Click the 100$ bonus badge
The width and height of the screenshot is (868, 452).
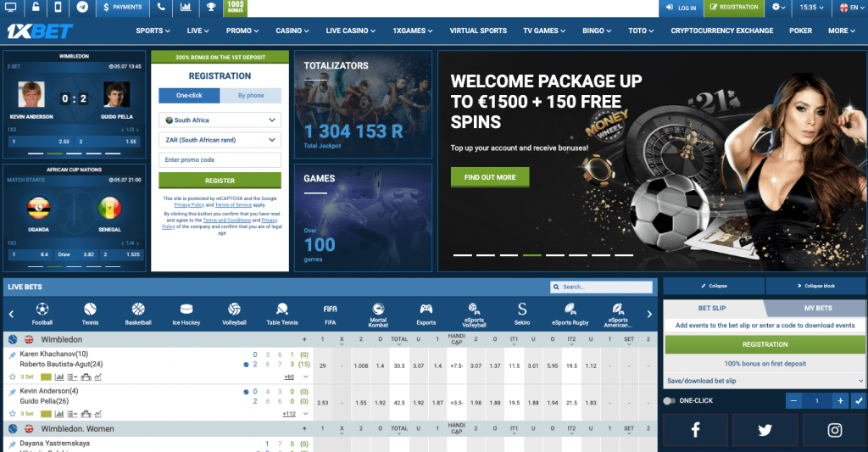click(236, 7)
